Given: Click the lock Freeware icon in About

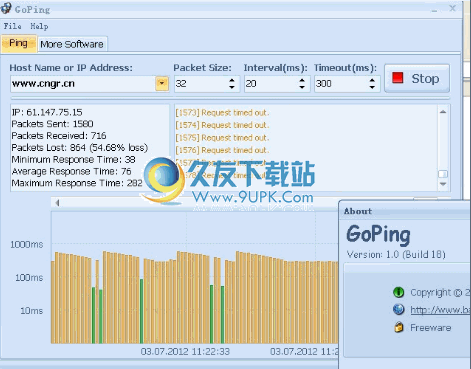Looking at the screenshot, I should point(398,327).
